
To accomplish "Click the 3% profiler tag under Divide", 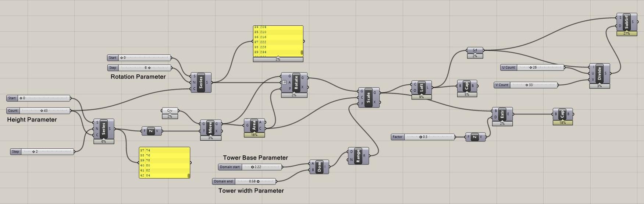I will coord(599,86).
